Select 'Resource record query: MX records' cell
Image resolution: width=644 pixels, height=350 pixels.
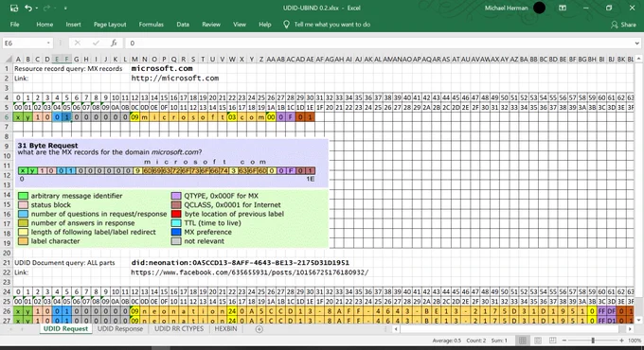[68, 68]
